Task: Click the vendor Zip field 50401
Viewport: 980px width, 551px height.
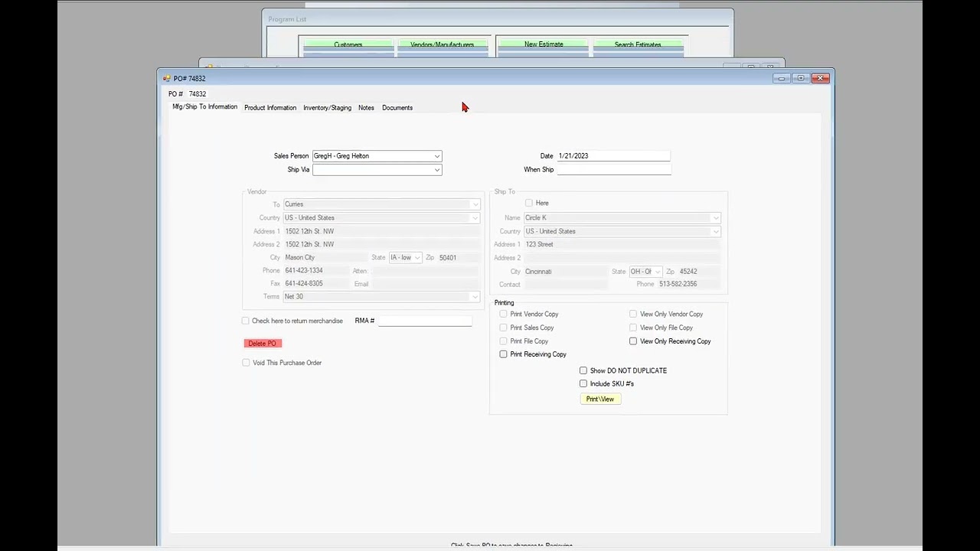Action: coord(458,258)
